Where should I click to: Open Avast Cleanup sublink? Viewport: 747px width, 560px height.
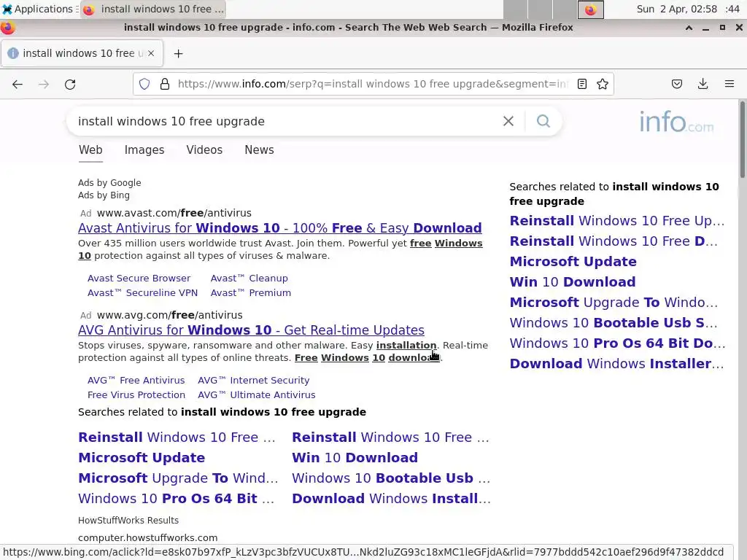click(249, 278)
